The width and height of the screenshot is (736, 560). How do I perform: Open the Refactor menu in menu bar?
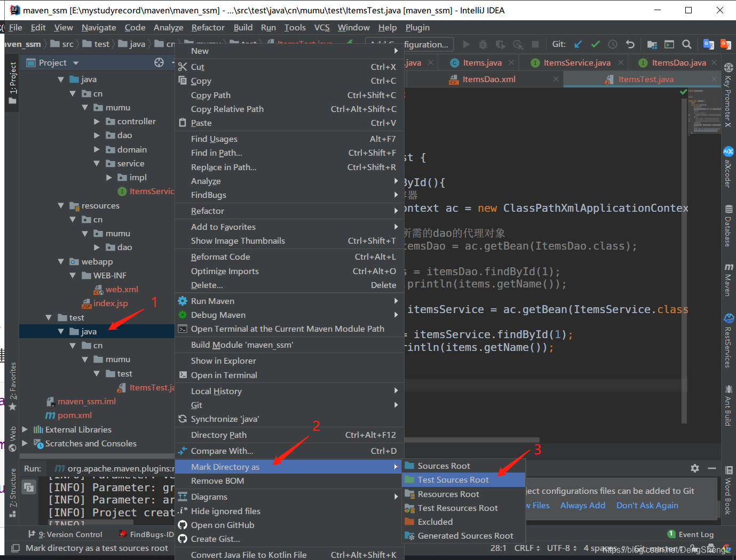coord(208,28)
